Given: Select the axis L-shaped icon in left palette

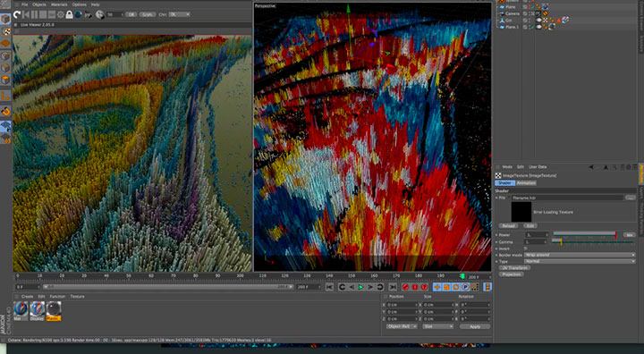Looking at the screenshot, I should (x=5, y=96).
